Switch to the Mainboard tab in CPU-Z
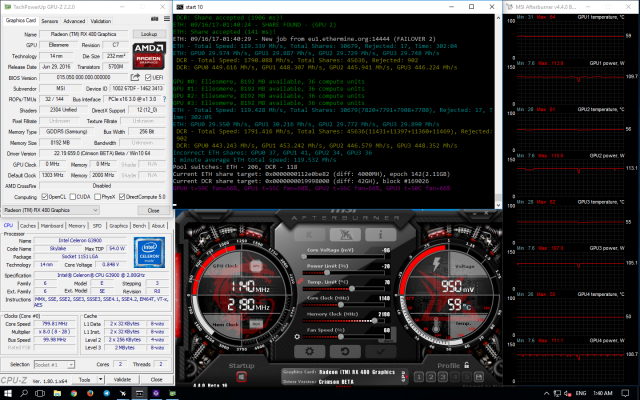Viewport: 640px width, 400px height. [x=52, y=226]
